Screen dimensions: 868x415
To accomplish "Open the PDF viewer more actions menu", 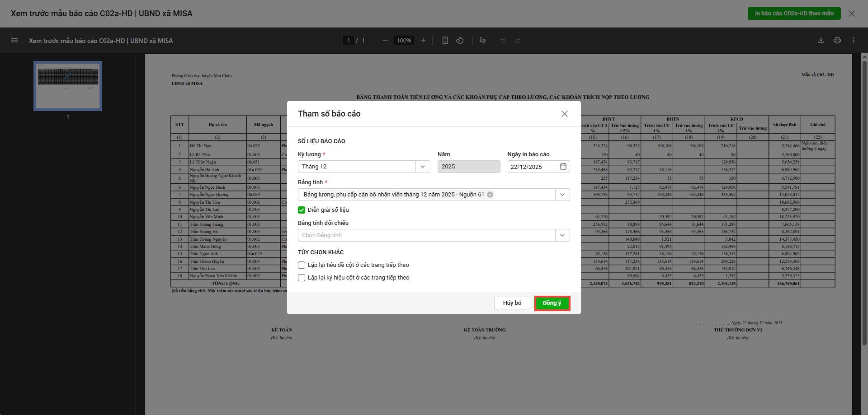I will 854,41.
